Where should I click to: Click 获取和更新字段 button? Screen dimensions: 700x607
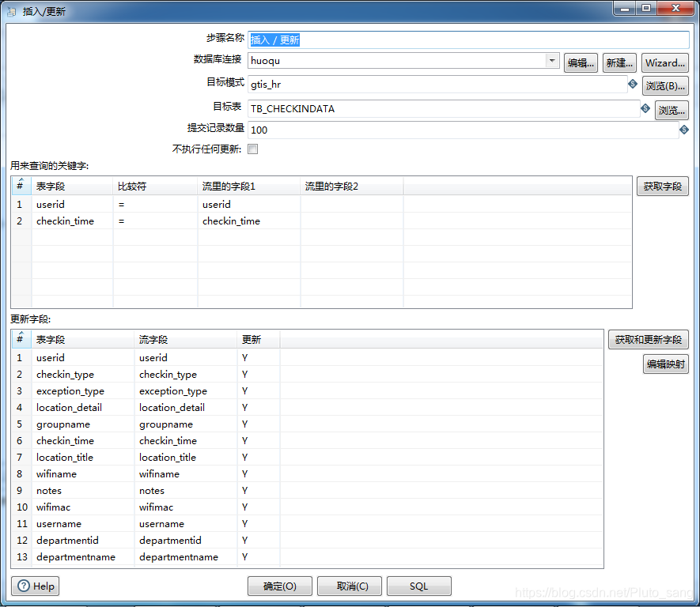coord(649,340)
